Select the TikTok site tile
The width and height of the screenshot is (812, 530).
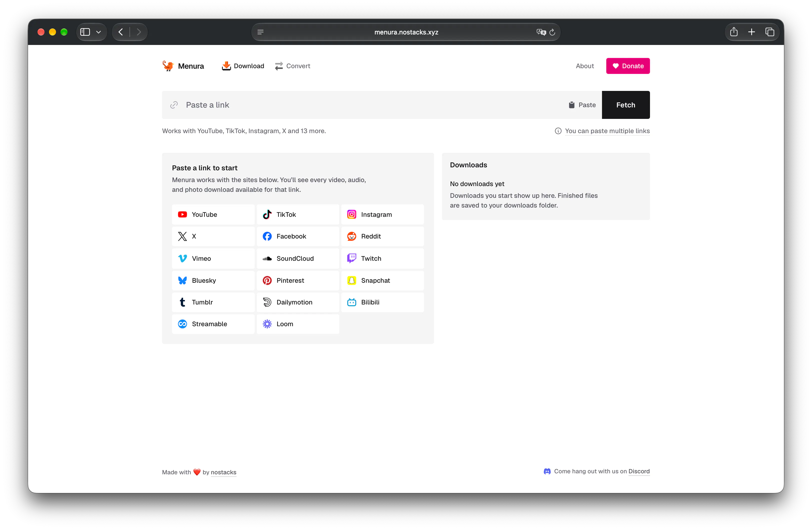click(x=298, y=214)
